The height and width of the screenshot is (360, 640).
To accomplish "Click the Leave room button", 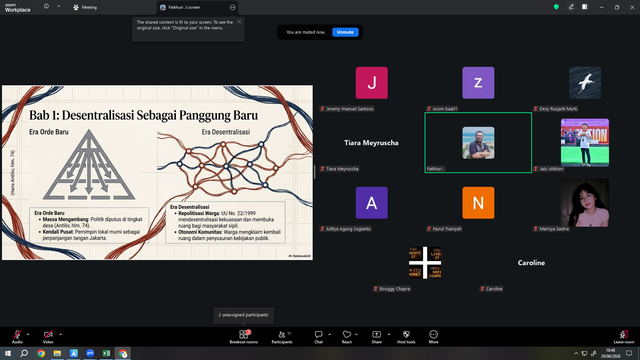I will point(624,337).
